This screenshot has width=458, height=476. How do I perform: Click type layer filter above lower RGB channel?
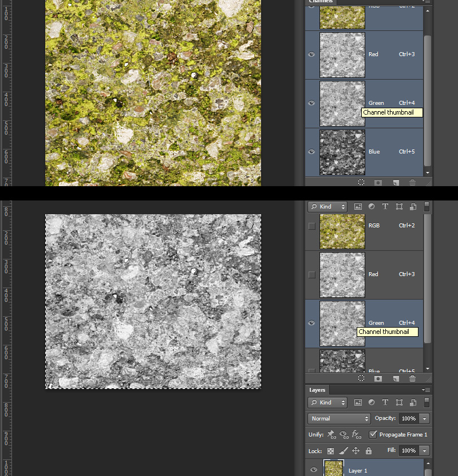[385, 206]
